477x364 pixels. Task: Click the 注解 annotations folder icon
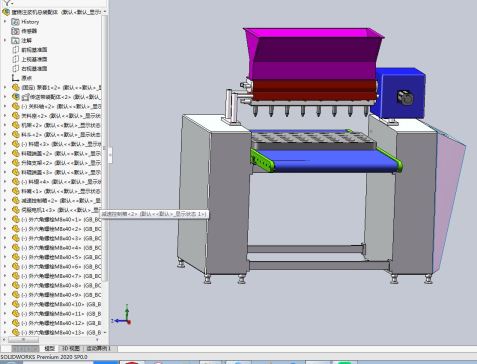tap(15, 40)
